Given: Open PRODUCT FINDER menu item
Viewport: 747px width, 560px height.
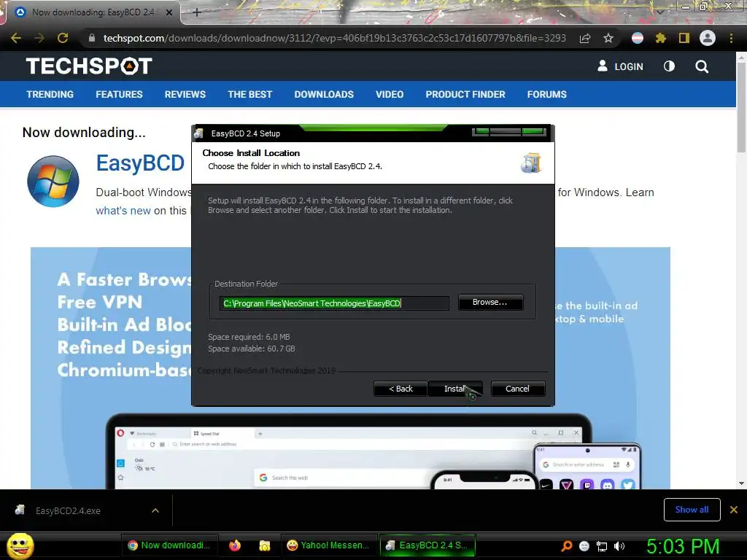Looking at the screenshot, I should click(x=465, y=94).
